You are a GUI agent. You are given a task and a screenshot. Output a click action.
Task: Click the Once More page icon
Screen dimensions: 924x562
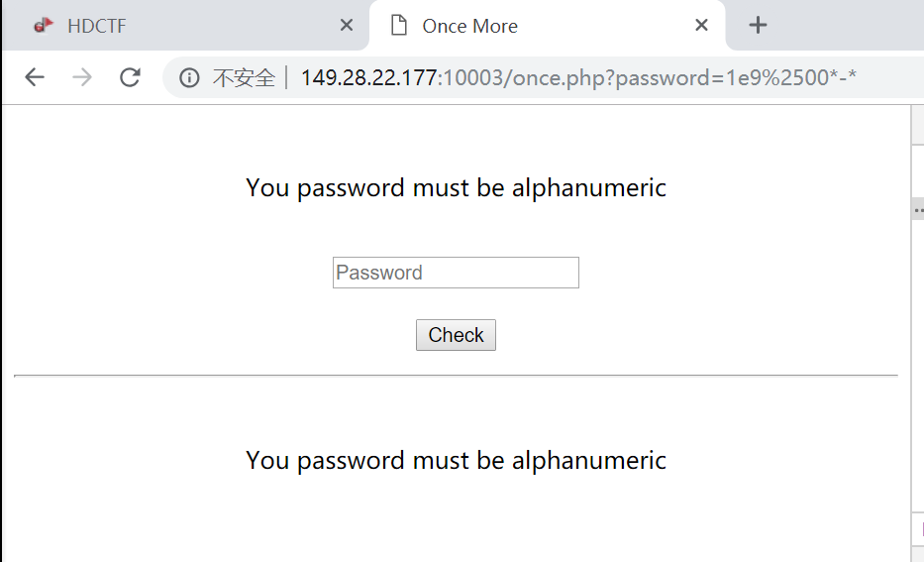click(399, 26)
